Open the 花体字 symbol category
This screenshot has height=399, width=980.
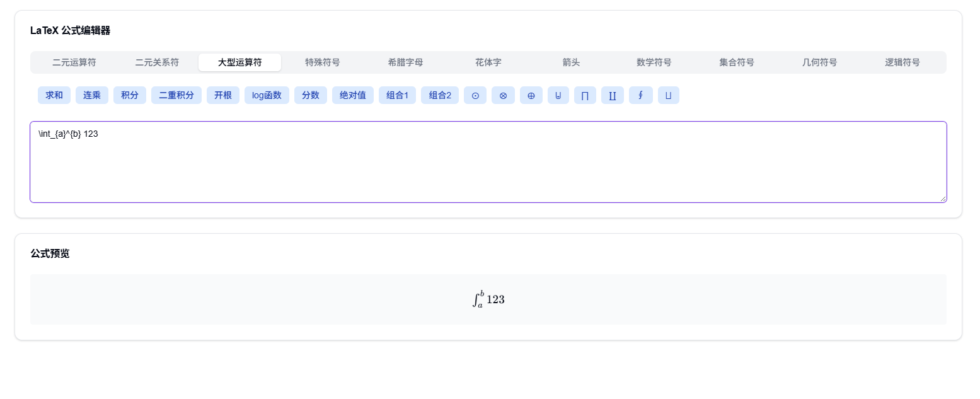point(488,62)
